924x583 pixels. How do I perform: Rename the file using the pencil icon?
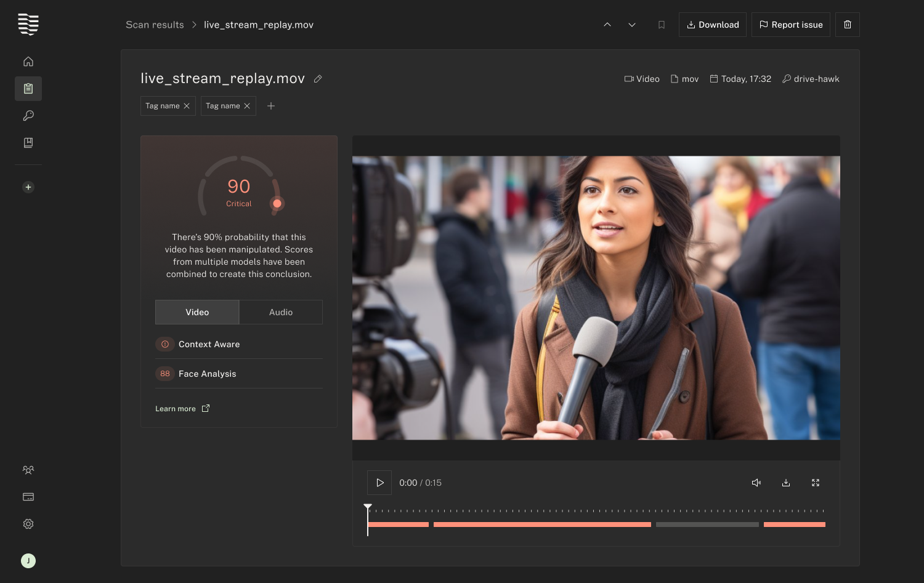(x=318, y=79)
